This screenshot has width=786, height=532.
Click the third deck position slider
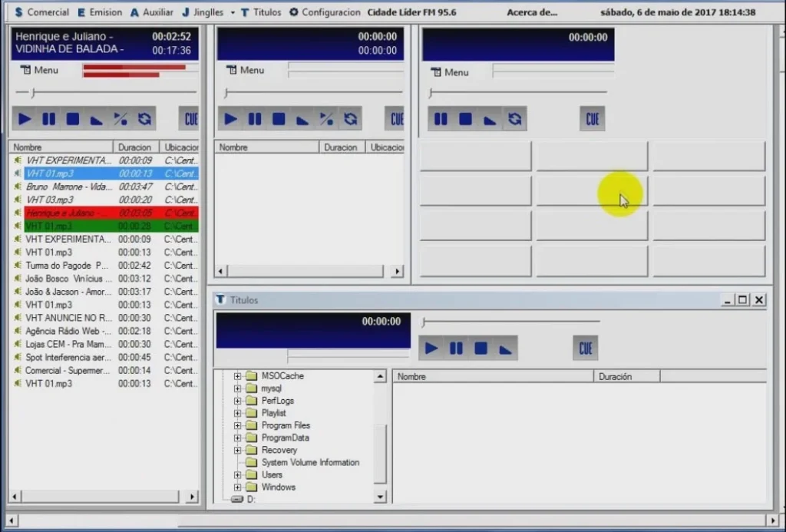pos(518,92)
